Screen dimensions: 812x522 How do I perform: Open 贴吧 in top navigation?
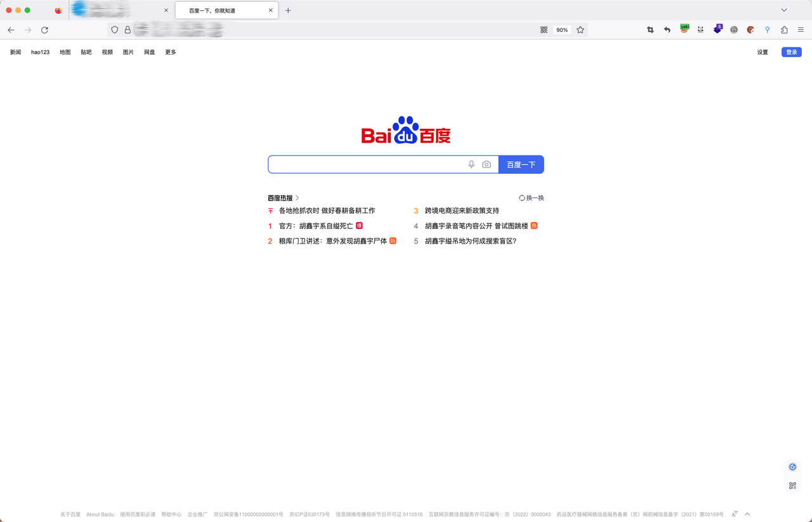click(86, 52)
